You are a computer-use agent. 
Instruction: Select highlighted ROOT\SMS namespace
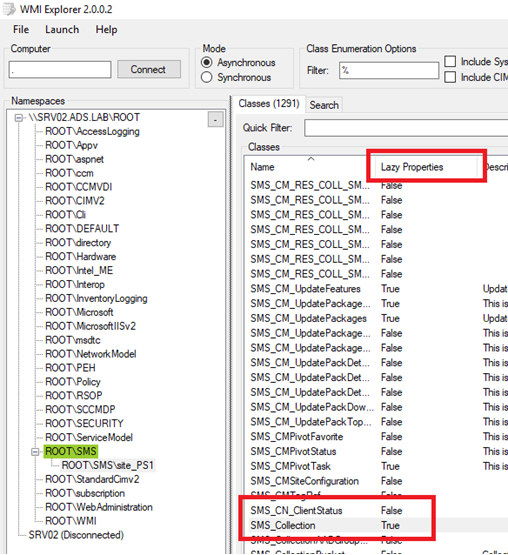pos(71,451)
